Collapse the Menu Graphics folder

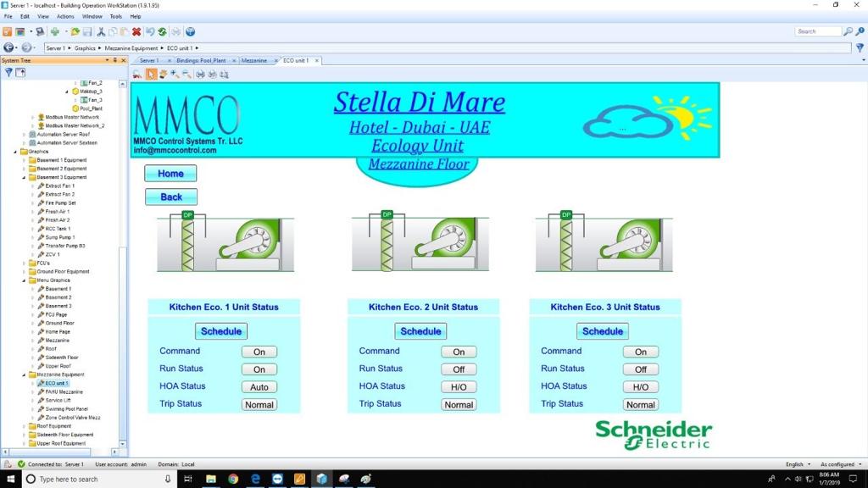(x=25, y=280)
